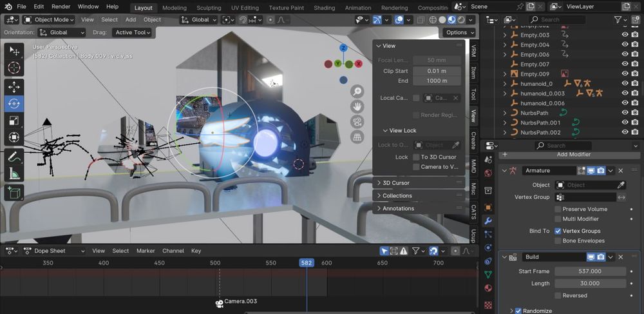Click the Start Frame value field
644x314 pixels.
tap(589, 271)
